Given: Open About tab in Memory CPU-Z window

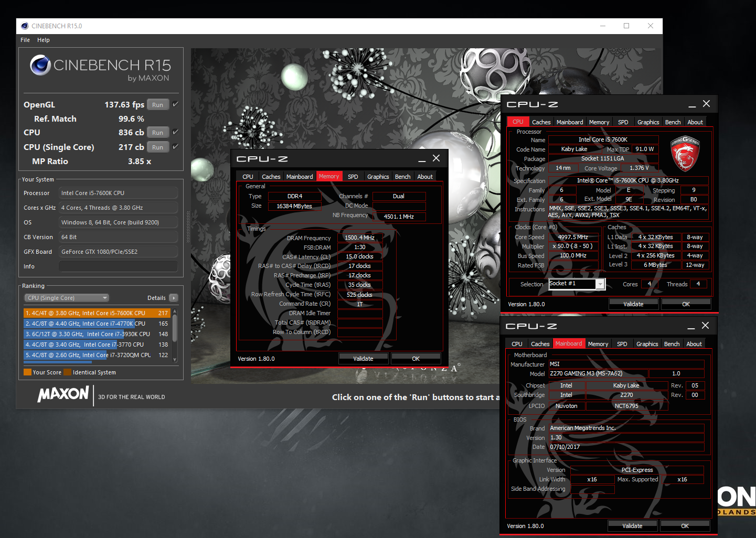Looking at the screenshot, I should click(425, 177).
